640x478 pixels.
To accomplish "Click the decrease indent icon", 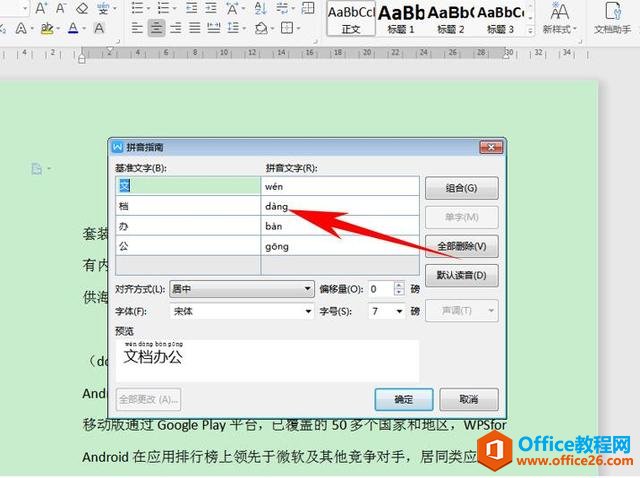I will 191,8.
